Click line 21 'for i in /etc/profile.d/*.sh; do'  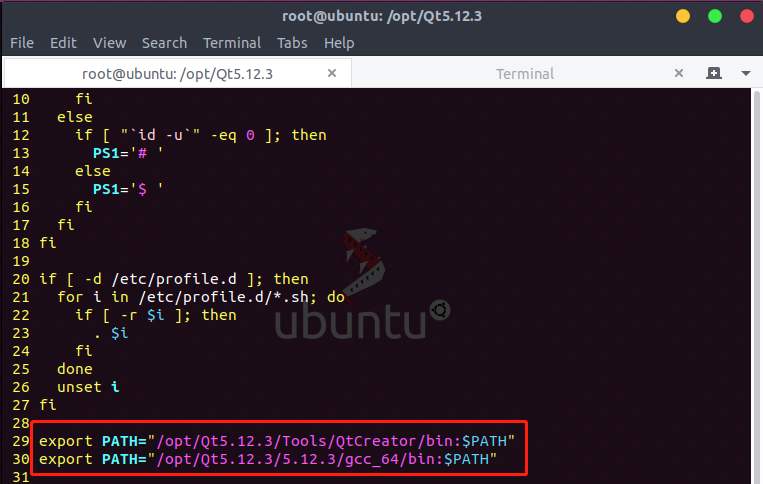pyautogui.click(x=201, y=297)
